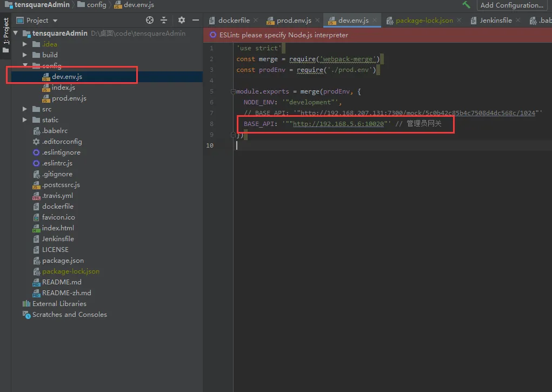
Task: Click the Collapse All icon in Project panel
Action: point(164,20)
